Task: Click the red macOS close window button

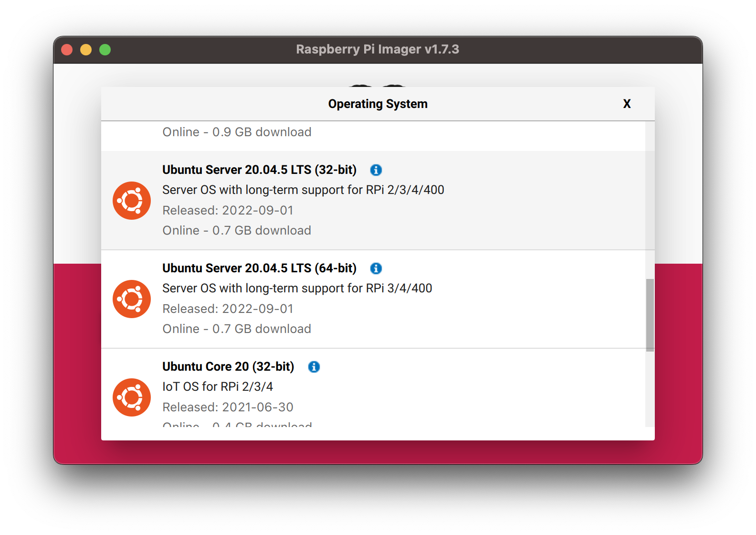Action: [67, 50]
